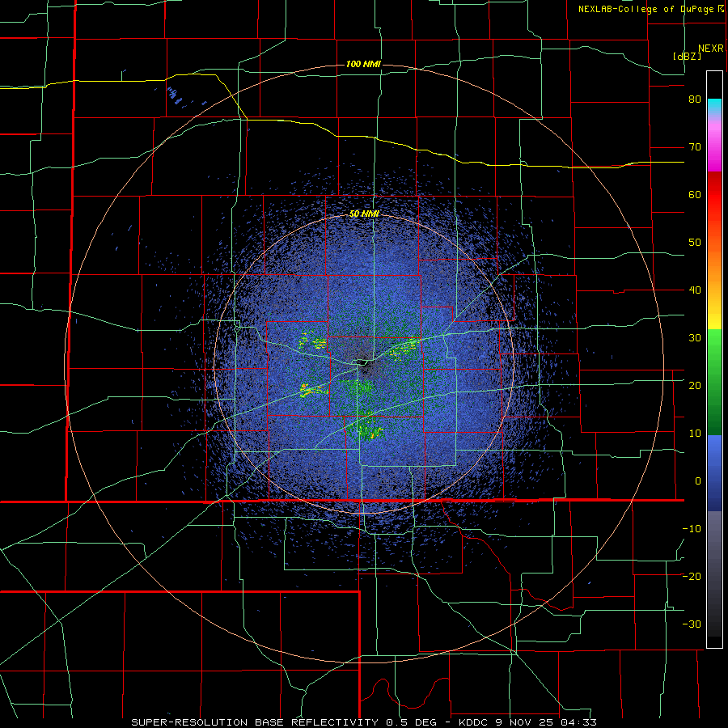Click the [dBZ] unit label

(687, 56)
